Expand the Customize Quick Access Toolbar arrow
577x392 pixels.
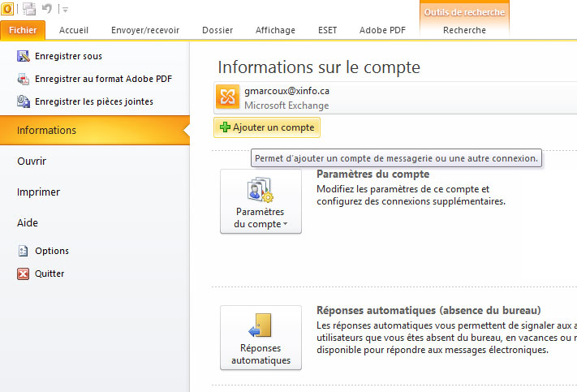[65, 9]
